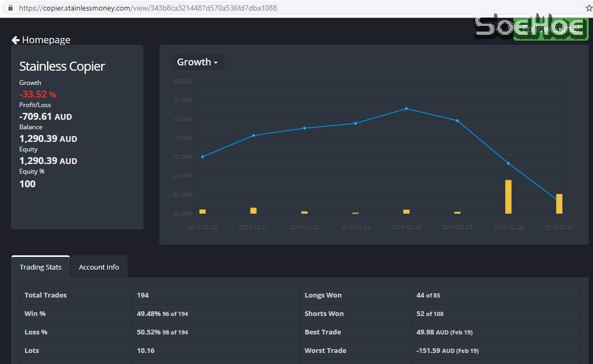Click the first data point for 2019-02-20
Image resolution: width=593 pixels, height=364 pixels.
[x=203, y=157]
